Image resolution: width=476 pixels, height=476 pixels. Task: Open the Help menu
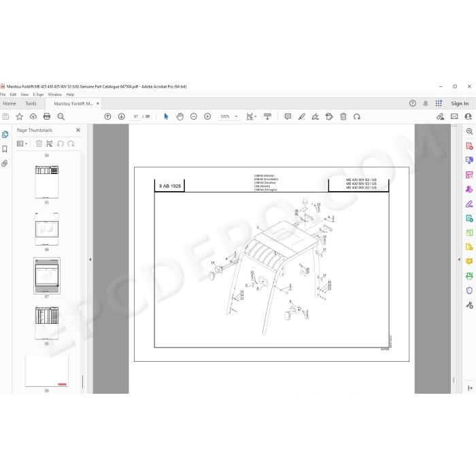click(70, 95)
